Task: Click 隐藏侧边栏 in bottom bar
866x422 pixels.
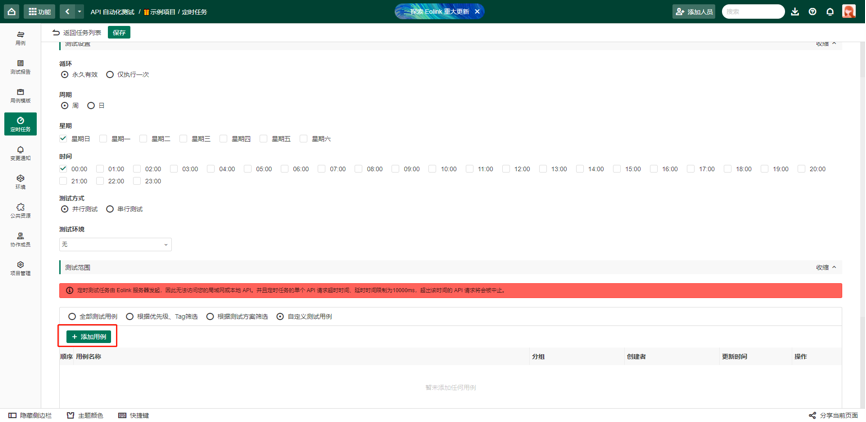Action: (30, 415)
